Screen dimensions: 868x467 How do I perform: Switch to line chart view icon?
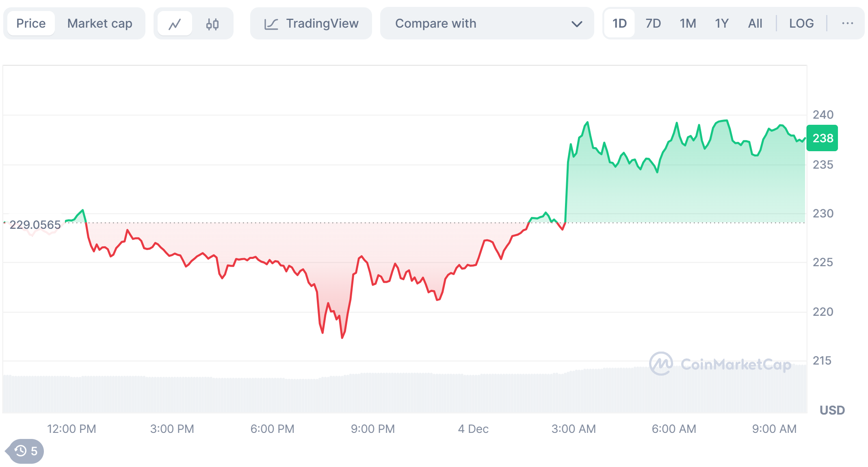pyautogui.click(x=175, y=24)
